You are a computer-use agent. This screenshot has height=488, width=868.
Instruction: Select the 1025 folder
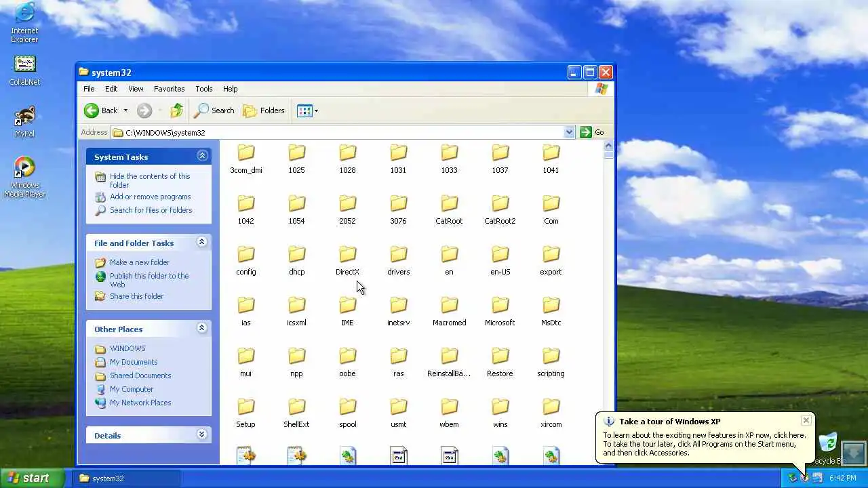click(x=296, y=159)
